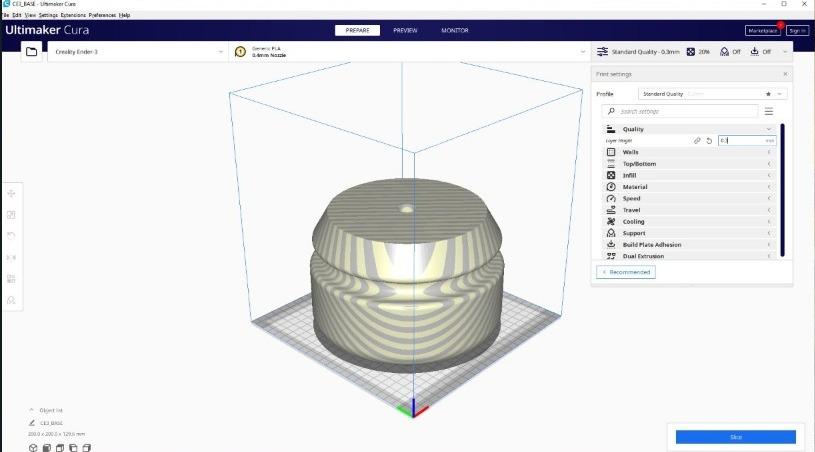Open the Generic PLA material dropdown
Viewport: 815px width, 452px height.
click(x=410, y=51)
